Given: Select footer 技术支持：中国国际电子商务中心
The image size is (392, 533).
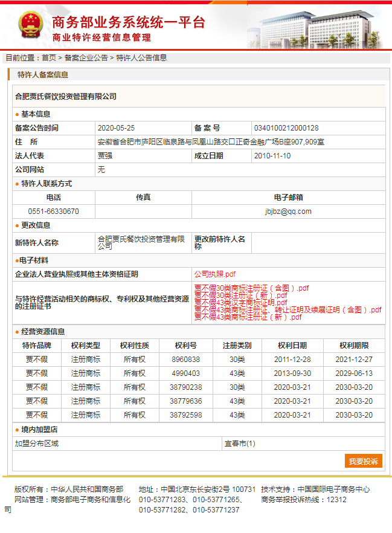Looking at the screenshot, I should (x=315, y=489).
